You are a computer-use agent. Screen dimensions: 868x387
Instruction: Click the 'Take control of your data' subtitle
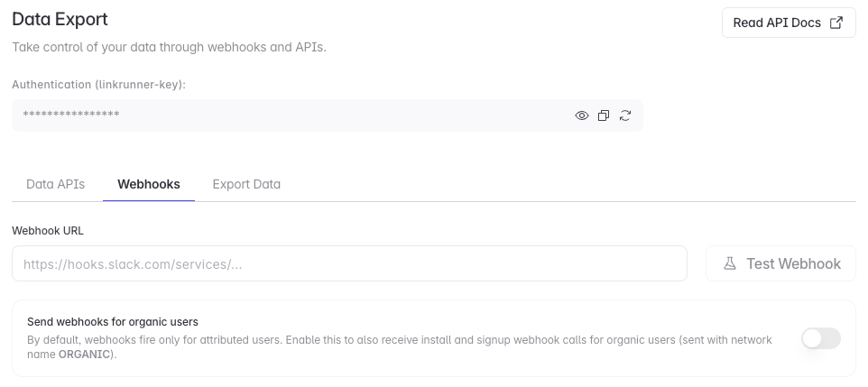pyautogui.click(x=170, y=48)
